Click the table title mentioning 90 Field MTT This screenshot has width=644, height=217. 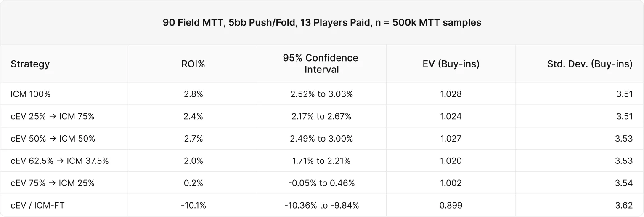[322, 23]
